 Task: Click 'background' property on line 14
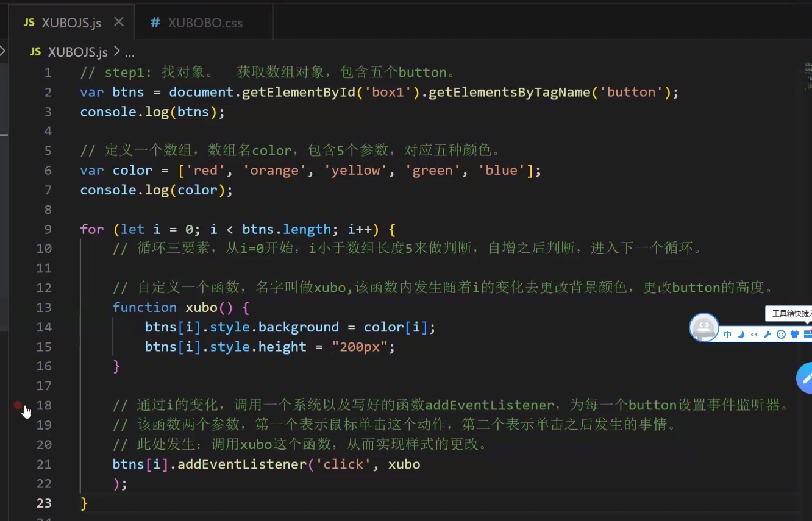(x=299, y=327)
